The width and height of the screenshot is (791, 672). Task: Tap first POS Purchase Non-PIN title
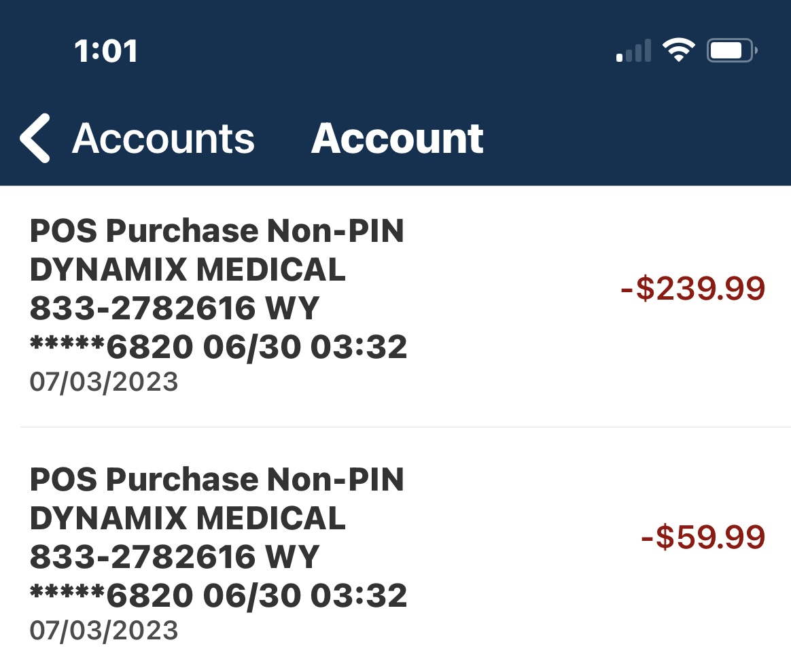(217, 230)
